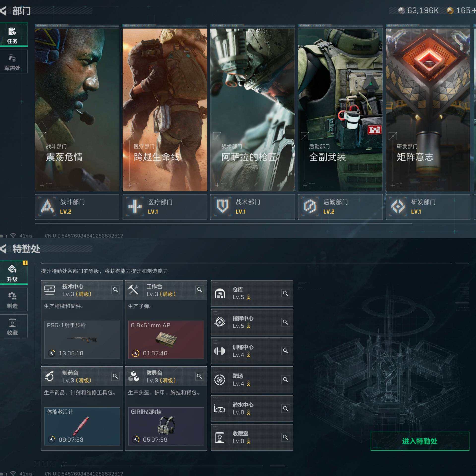Screen dimensions: 476x476
Task: Open details magnifier for 仓库 Lv.5
Action: [285, 293]
